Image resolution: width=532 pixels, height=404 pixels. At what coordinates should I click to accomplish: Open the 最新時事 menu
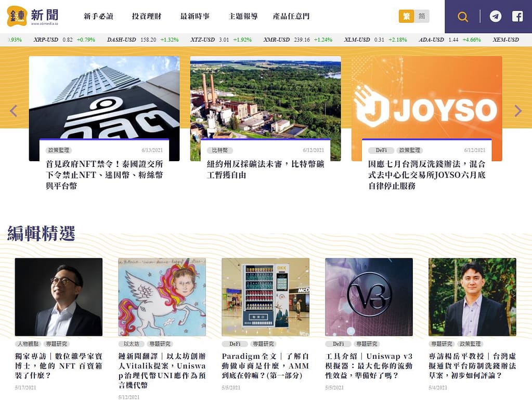click(194, 16)
